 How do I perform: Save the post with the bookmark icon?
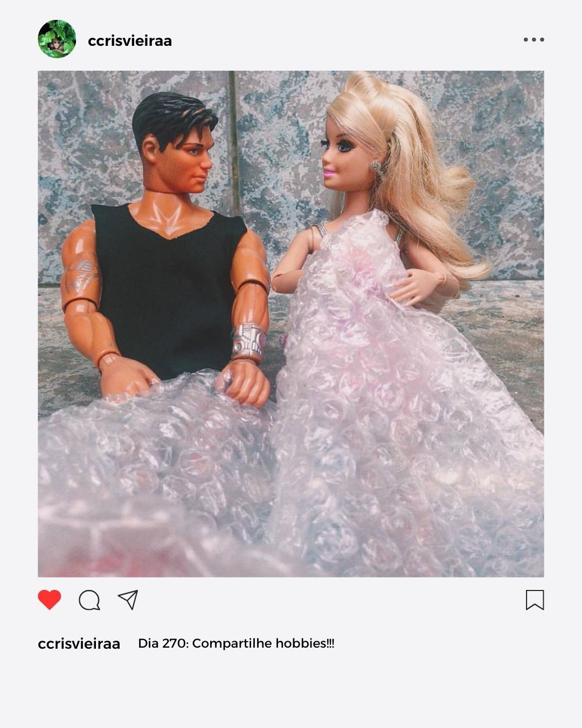535,600
